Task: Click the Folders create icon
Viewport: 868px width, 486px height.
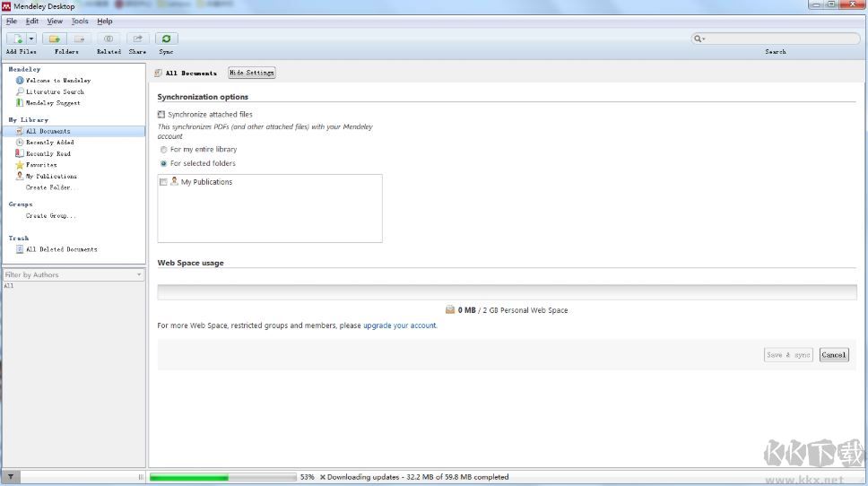Action: (x=54, y=39)
